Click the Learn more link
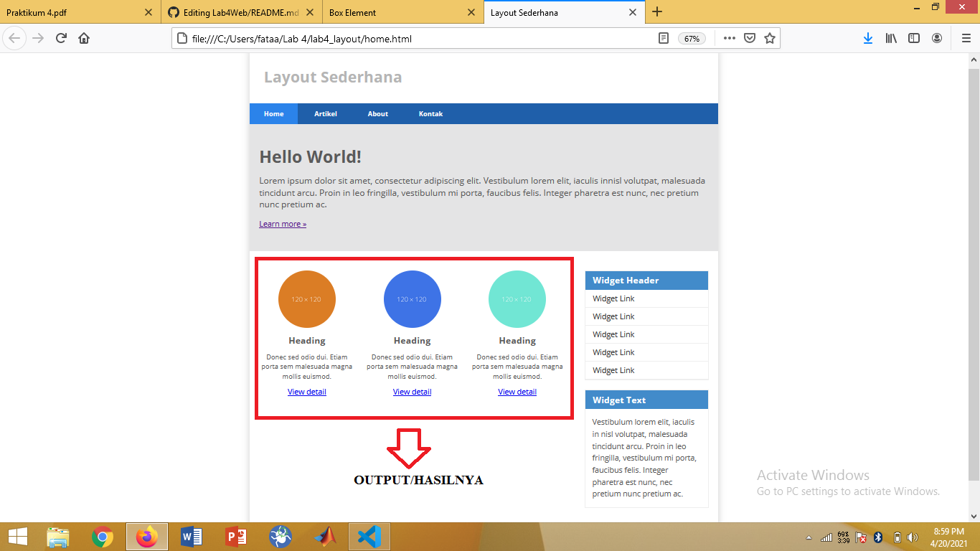Viewport: 980px width, 551px height. coord(282,223)
